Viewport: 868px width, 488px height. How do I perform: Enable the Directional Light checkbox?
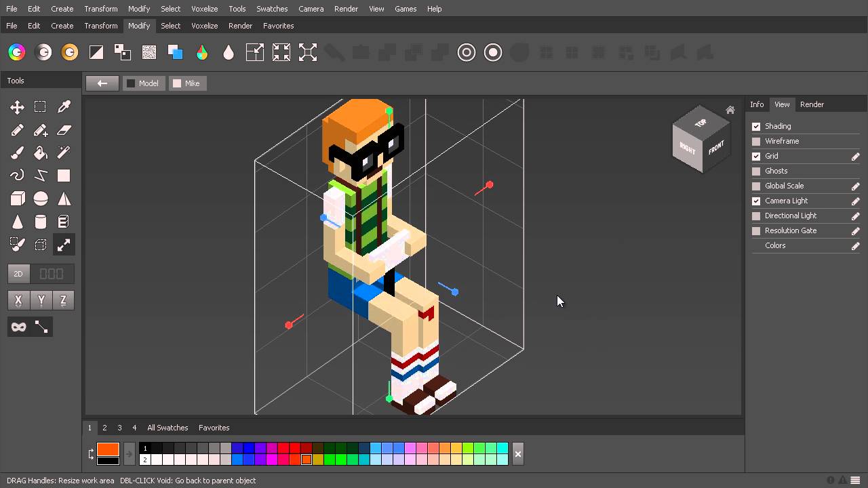pos(756,216)
